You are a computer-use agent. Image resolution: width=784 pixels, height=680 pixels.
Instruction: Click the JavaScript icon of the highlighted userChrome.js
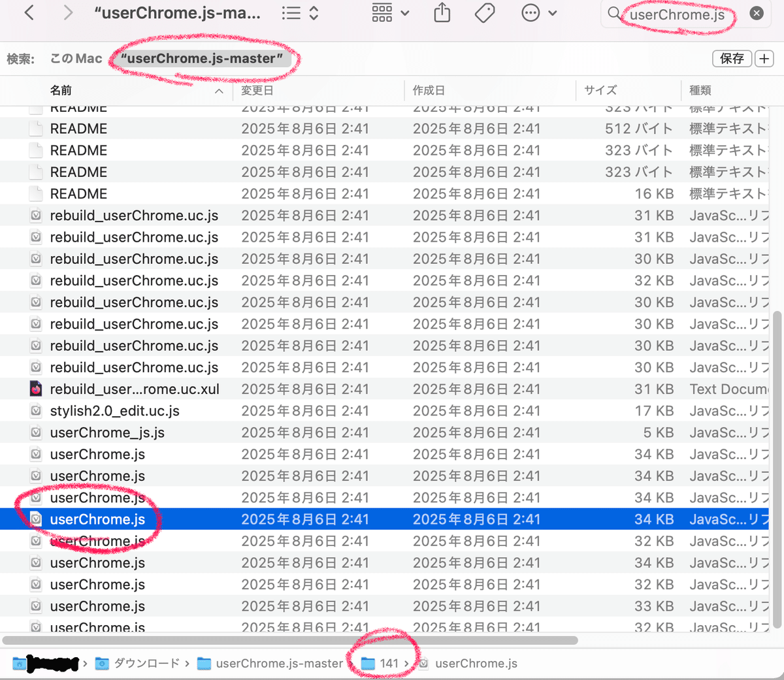coord(36,519)
